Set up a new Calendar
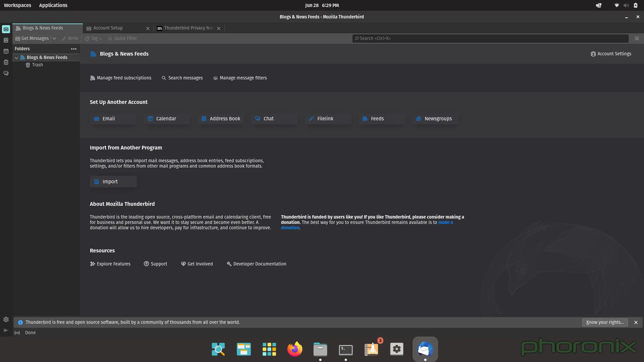 (x=167, y=119)
